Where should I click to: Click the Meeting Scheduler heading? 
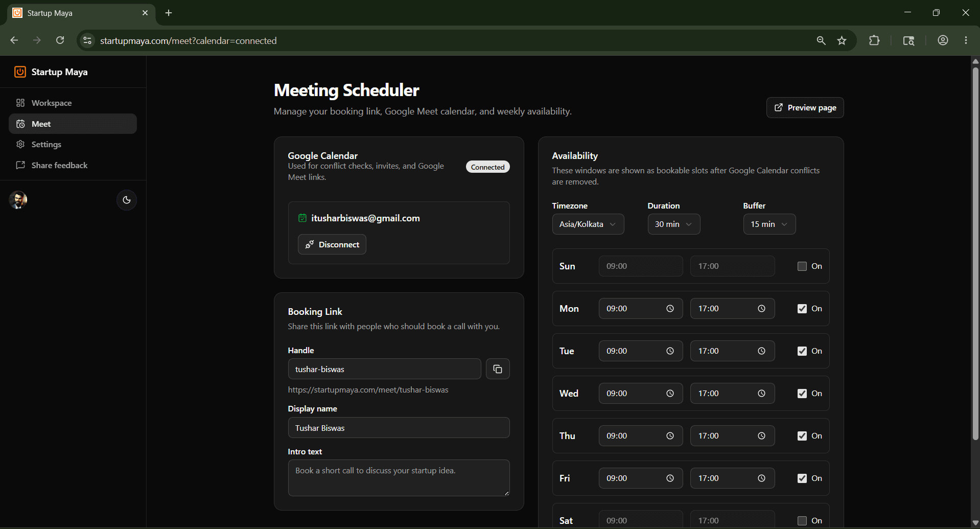coord(346,90)
